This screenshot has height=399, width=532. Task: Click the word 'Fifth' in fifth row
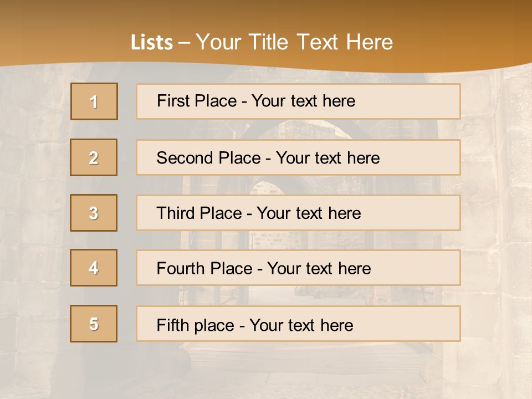[x=171, y=325]
